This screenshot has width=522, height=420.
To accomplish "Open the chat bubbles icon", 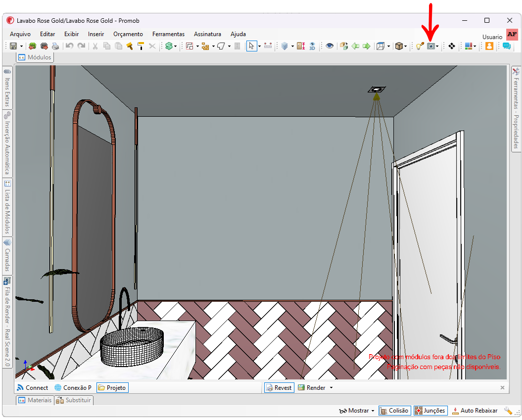I will [507, 47].
